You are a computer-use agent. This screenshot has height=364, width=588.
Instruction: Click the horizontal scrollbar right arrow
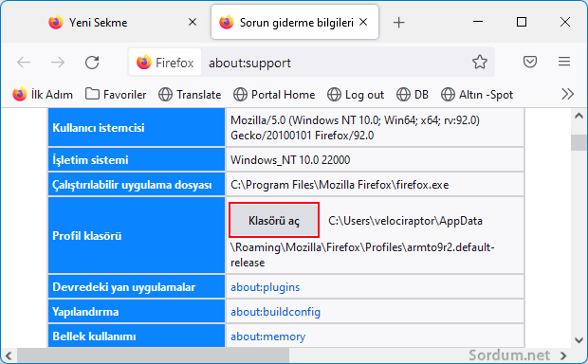click(563, 355)
